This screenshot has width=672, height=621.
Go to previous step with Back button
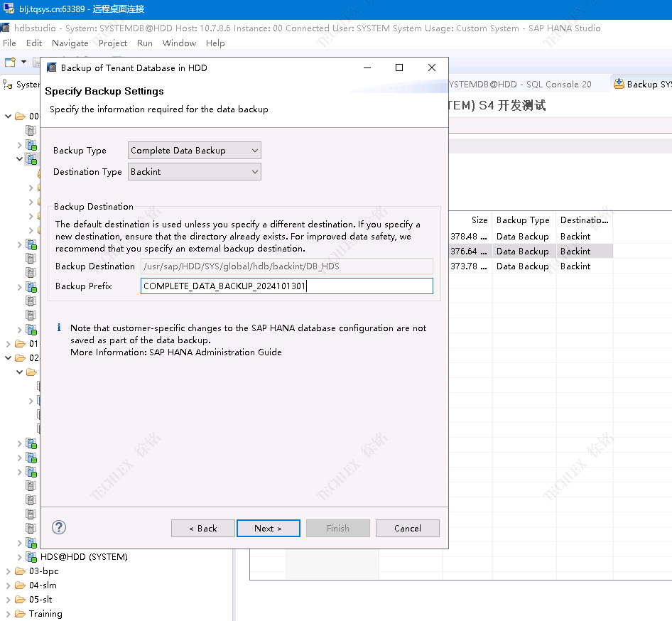[x=202, y=529]
